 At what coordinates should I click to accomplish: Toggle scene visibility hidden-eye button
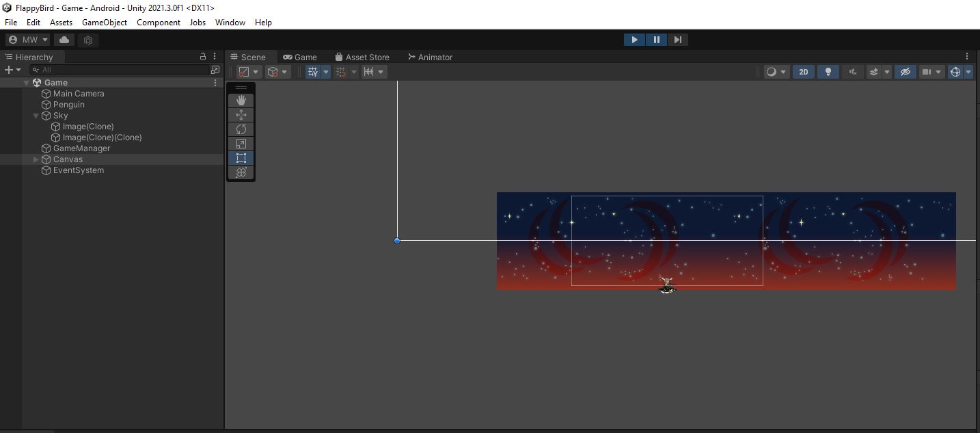point(906,72)
